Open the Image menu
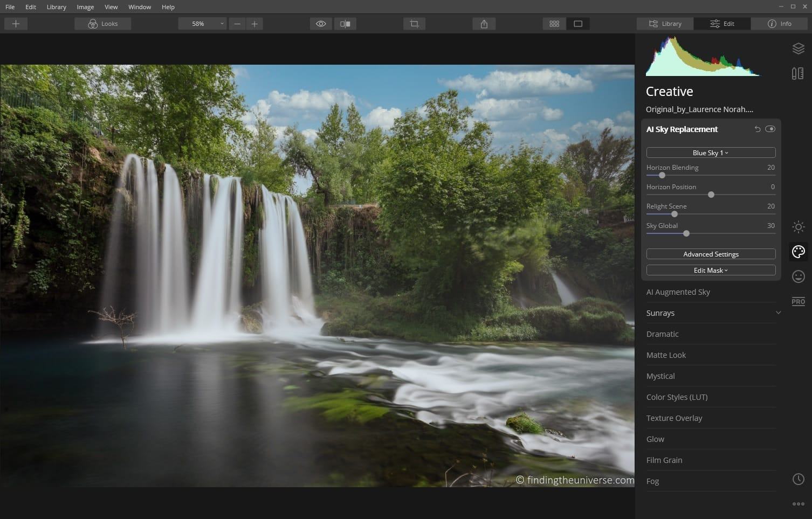The width and height of the screenshot is (812, 519). click(85, 7)
